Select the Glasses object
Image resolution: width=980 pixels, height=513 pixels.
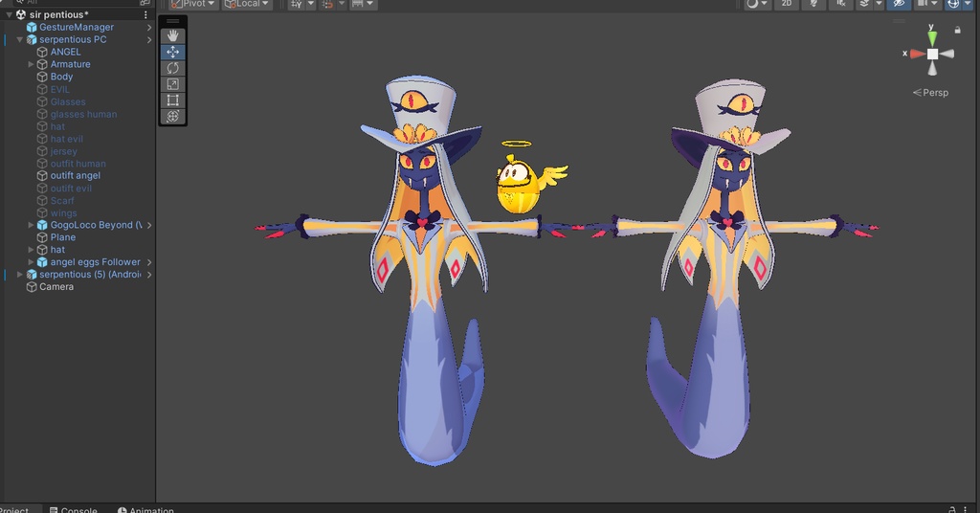(68, 101)
